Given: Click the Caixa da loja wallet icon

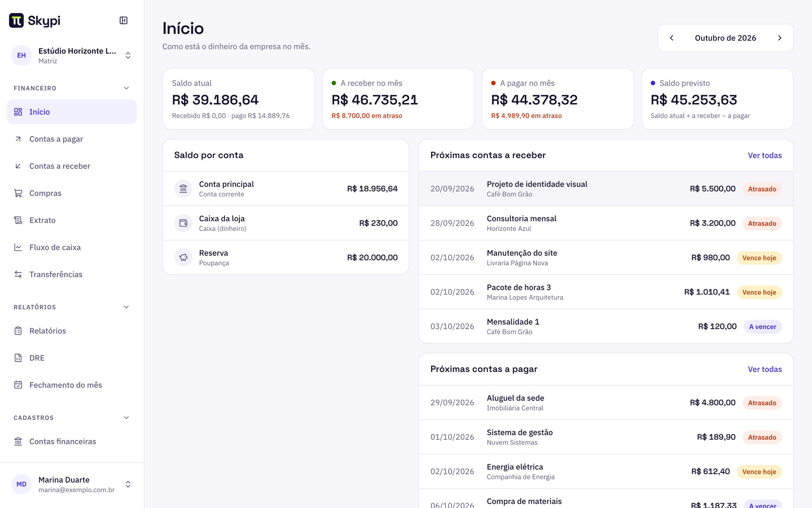Looking at the screenshot, I should [184, 223].
